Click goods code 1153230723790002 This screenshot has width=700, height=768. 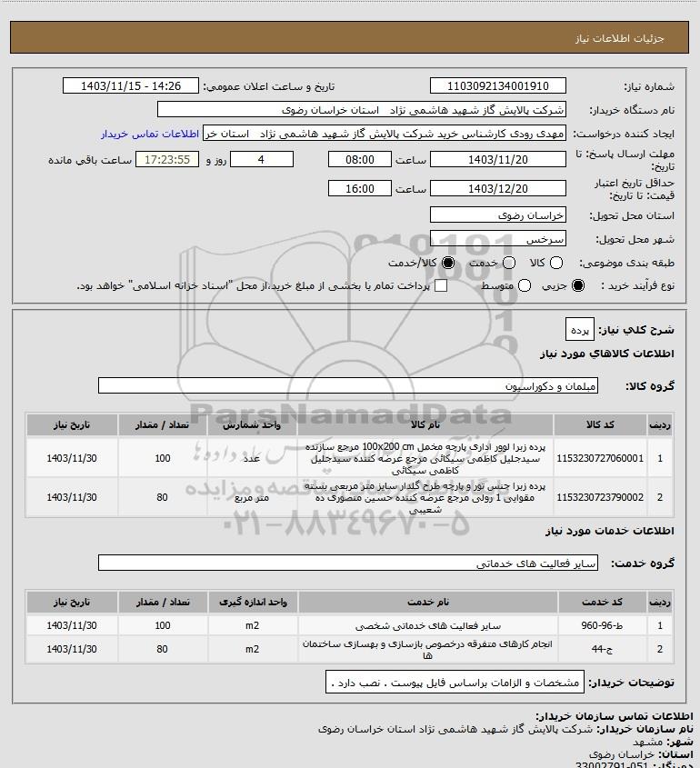(x=600, y=497)
